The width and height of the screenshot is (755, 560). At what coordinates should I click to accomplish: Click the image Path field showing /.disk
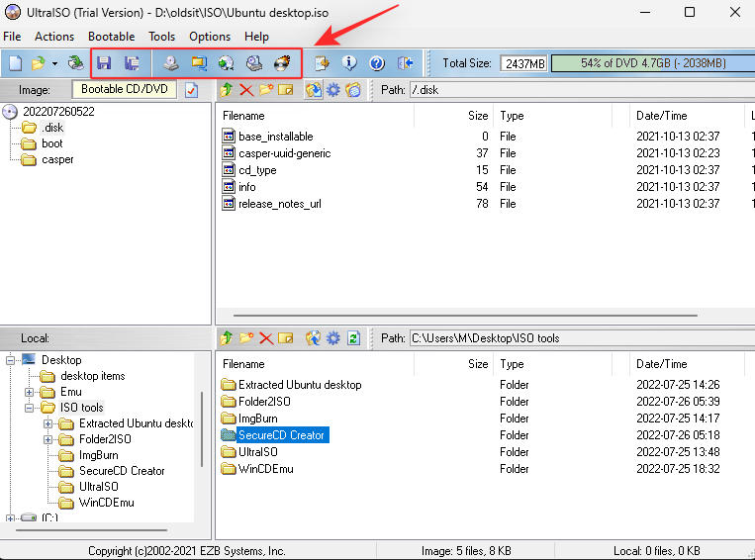pyautogui.click(x=582, y=90)
